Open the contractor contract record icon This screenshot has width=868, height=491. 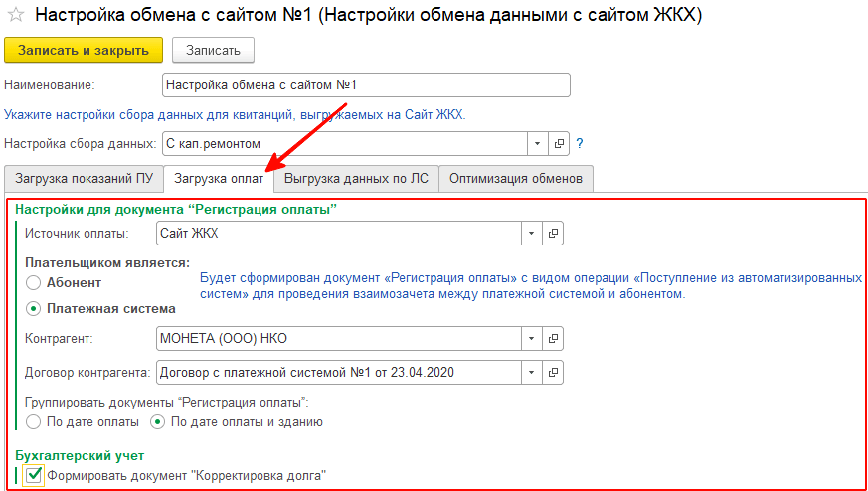coord(554,373)
